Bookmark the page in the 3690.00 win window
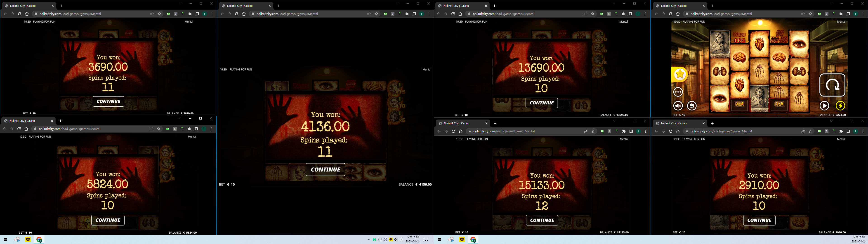This screenshot has height=244, width=868. tap(159, 14)
